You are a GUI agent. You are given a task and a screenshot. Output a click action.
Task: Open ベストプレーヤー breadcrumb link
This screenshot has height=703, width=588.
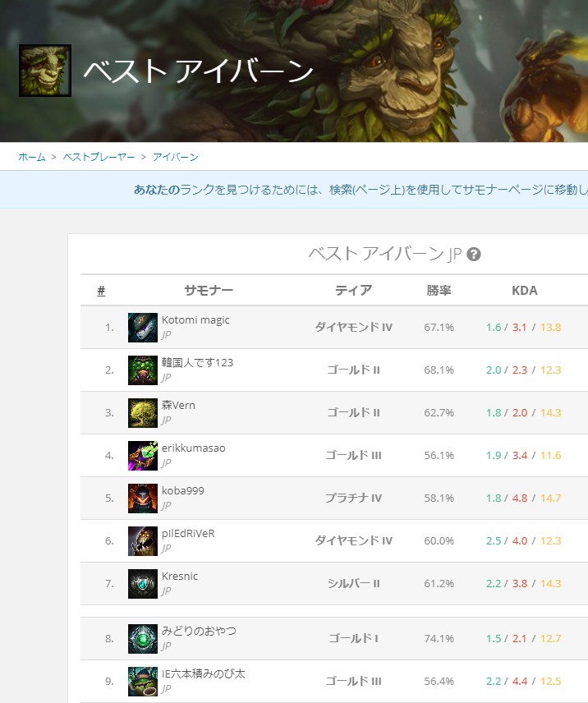click(99, 157)
